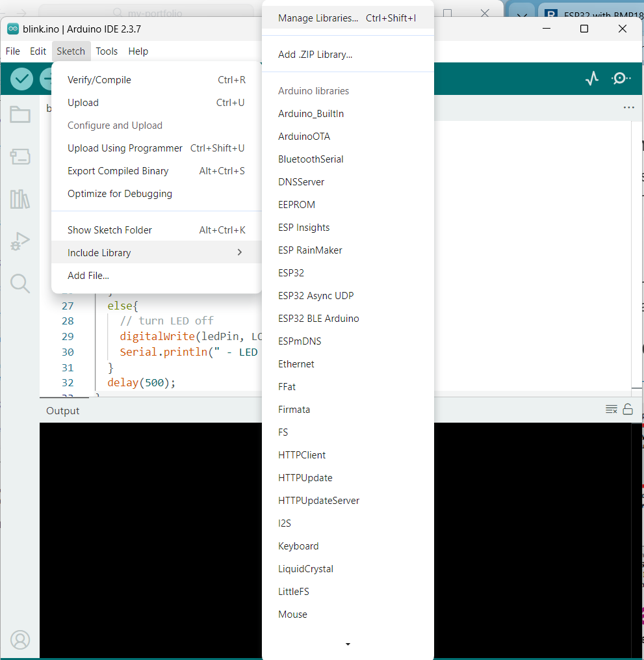
Task: Choose Add .ZIP Library...
Action: tap(348, 55)
